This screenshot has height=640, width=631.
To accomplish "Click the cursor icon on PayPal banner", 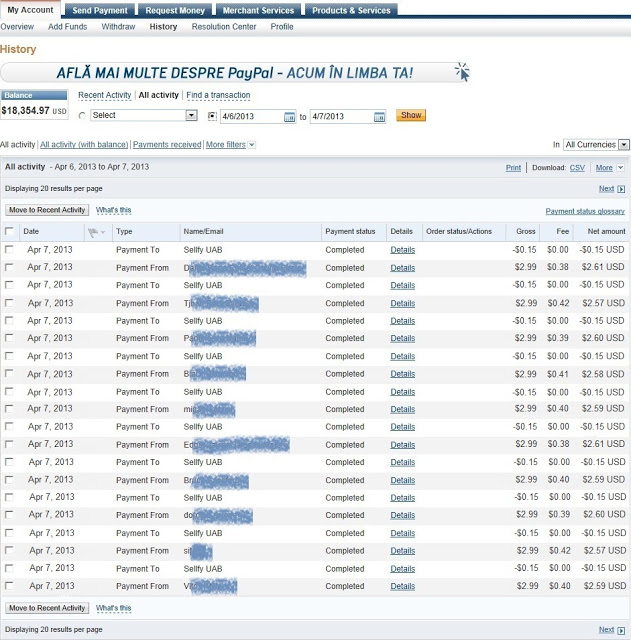I will tap(462, 72).
